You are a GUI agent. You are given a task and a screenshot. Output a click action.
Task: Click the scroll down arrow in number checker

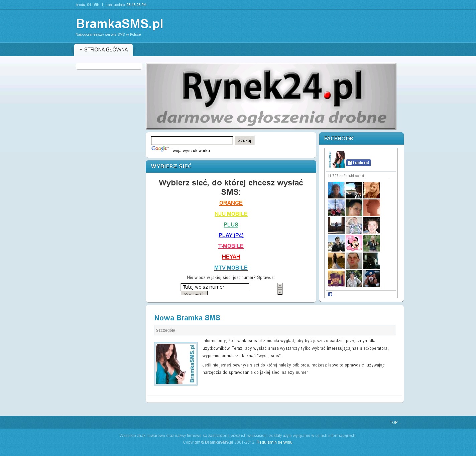(280, 292)
